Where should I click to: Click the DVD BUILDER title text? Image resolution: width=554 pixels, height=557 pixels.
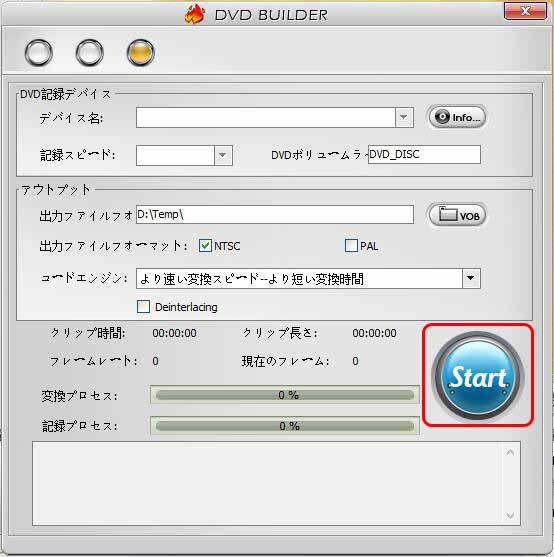point(271,15)
